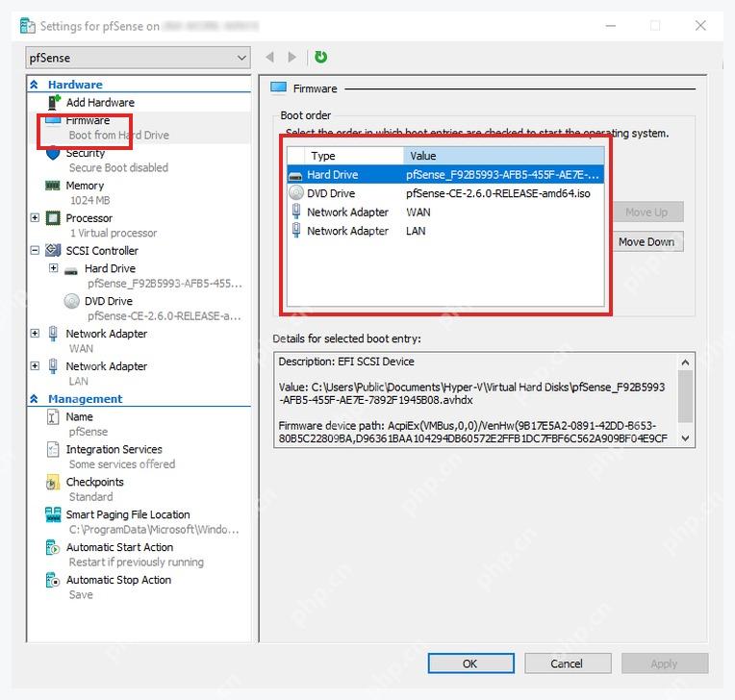Click DVD Drive icon in boot order list

(296, 192)
